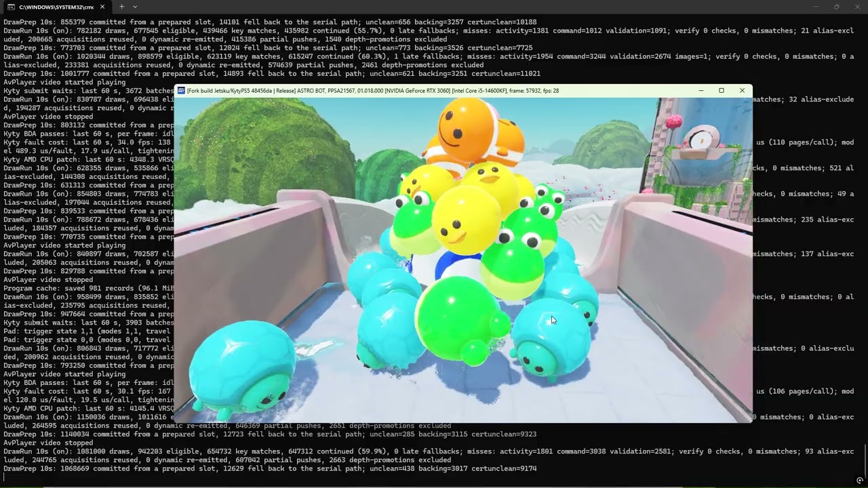Click the 'Pad: trigger state 1,1' line

89,331
